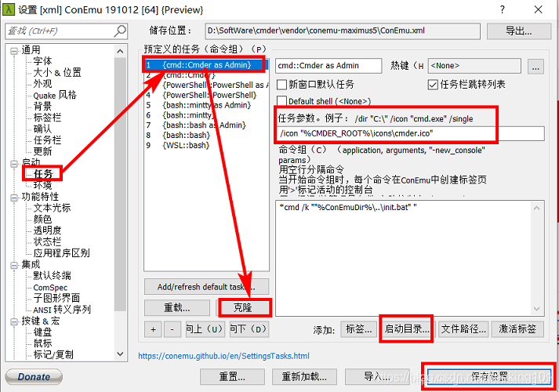Select task {WSL::bash}
Image resolution: width=559 pixels, height=392 pixels.
(206, 145)
